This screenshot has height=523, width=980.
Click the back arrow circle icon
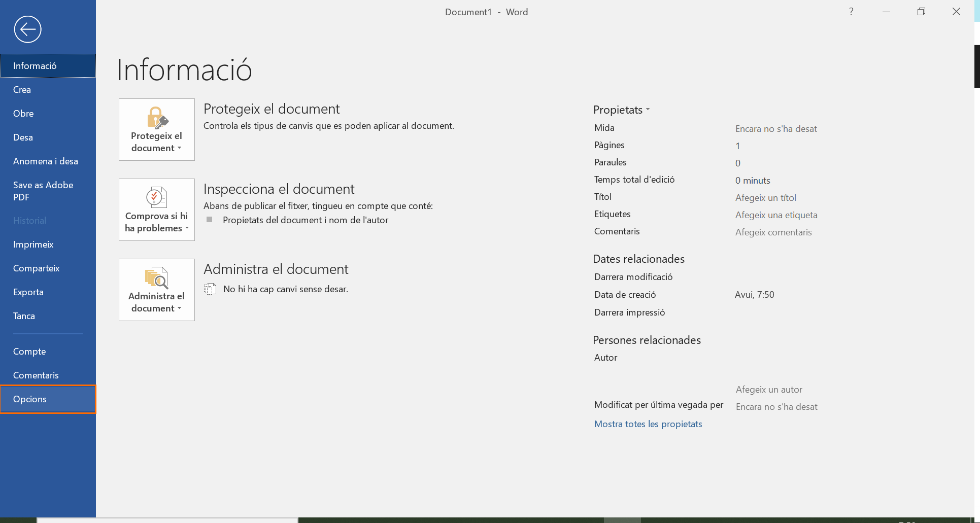tap(27, 29)
